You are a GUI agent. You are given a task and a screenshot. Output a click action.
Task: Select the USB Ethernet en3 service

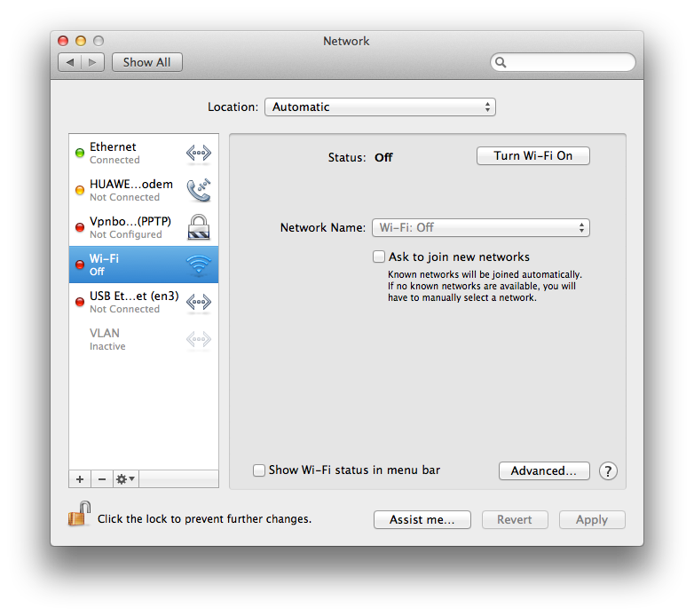pos(144,302)
